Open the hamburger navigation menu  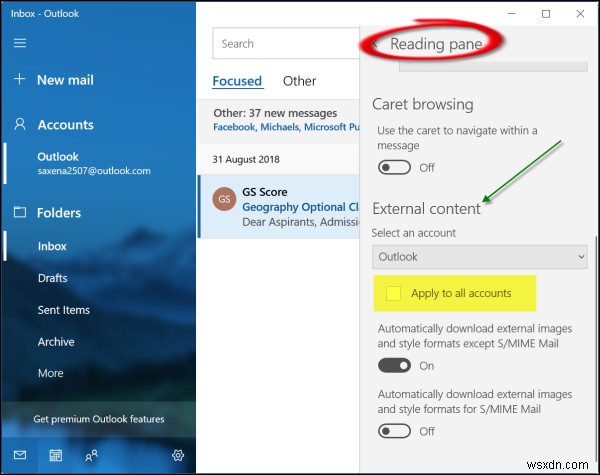[x=20, y=43]
